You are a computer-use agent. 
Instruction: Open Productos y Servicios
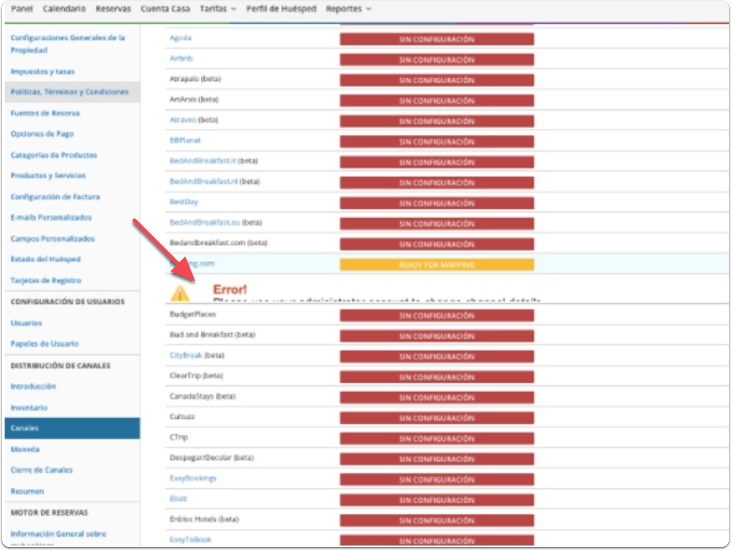click(x=48, y=175)
